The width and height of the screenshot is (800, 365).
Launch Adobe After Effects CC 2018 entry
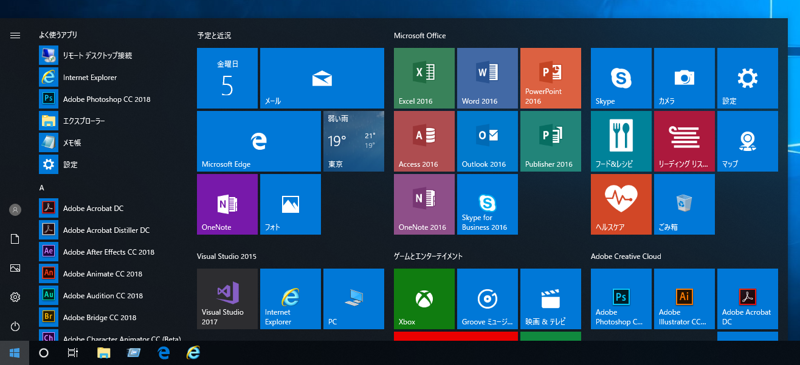(x=110, y=252)
